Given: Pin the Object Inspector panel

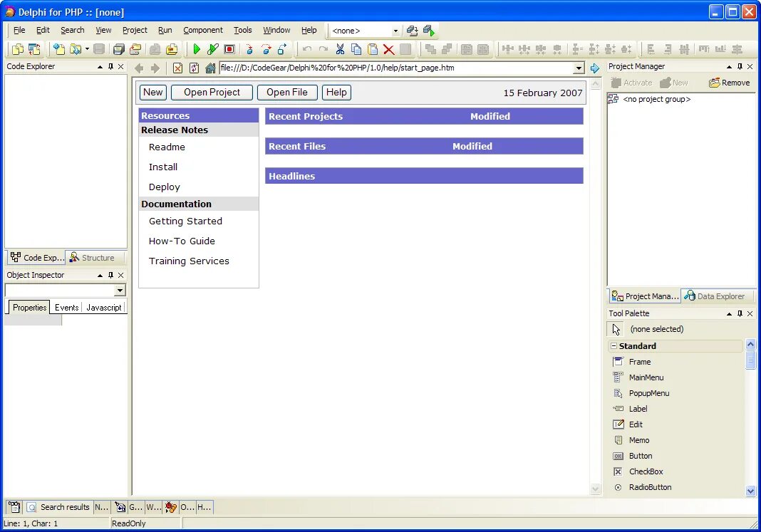Looking at the screenshot, I should (x=110, y=275).
